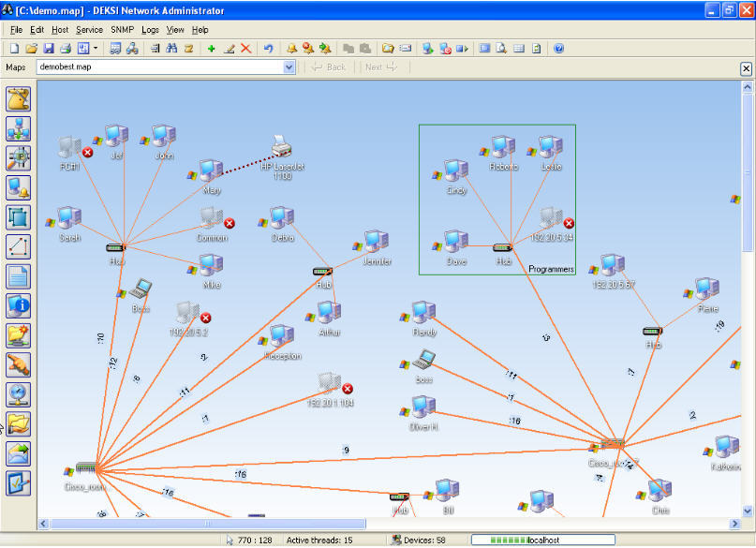Print the map using the printer toolbar icon

point(64,48)
